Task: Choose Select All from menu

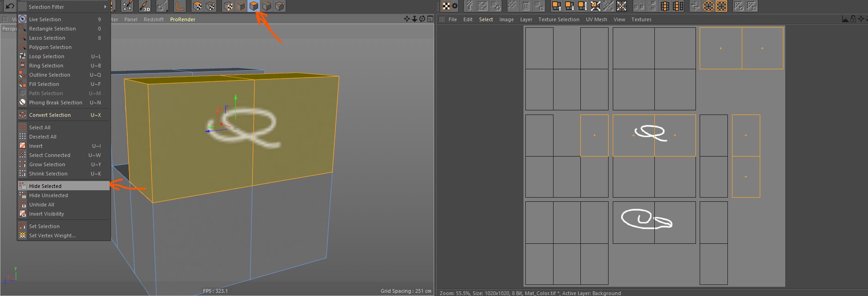Action: [x=64, y=127]
